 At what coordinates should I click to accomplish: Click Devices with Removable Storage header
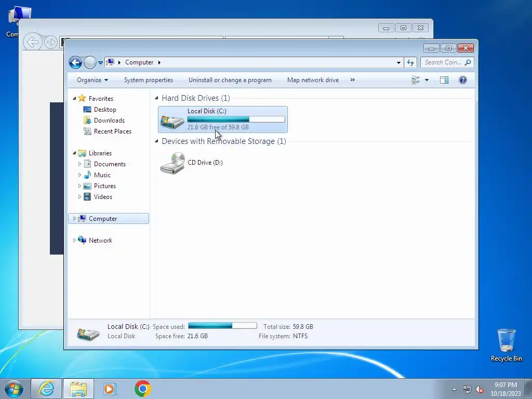coord(224,141)
